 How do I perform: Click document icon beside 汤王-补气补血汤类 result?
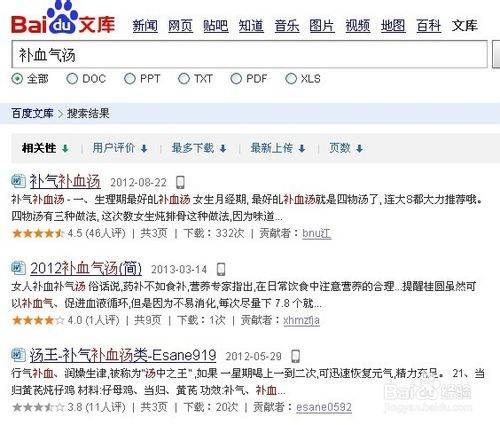pyautogui.click(x=18, y=355)
